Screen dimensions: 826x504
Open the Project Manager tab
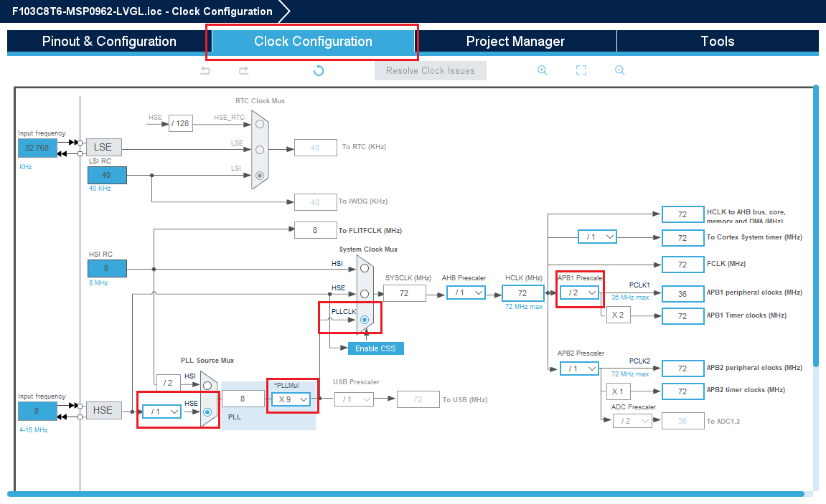click(x=515, y=41)
